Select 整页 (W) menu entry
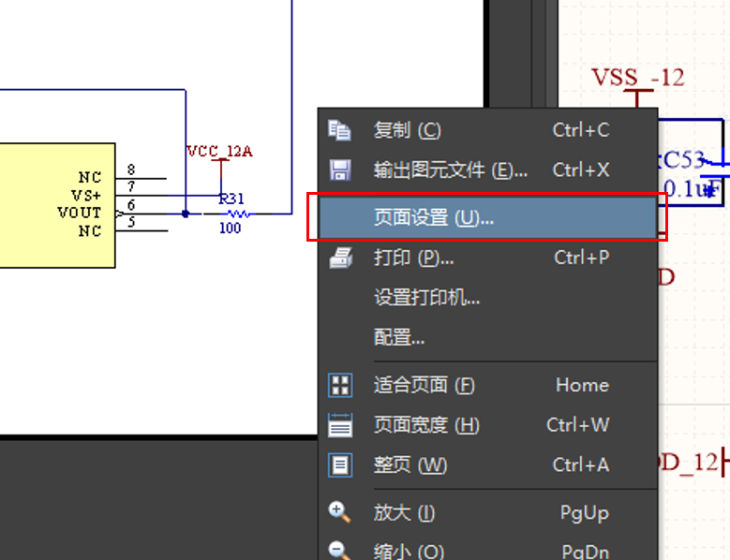This screenshot has height=560, width=730. click(488, 465)
